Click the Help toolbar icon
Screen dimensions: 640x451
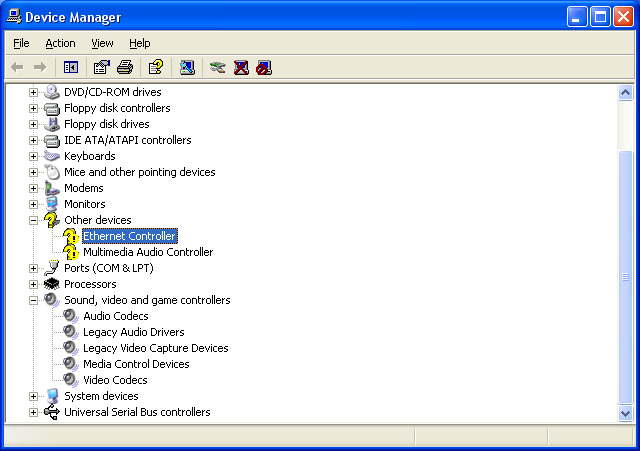tap(155, 68)
